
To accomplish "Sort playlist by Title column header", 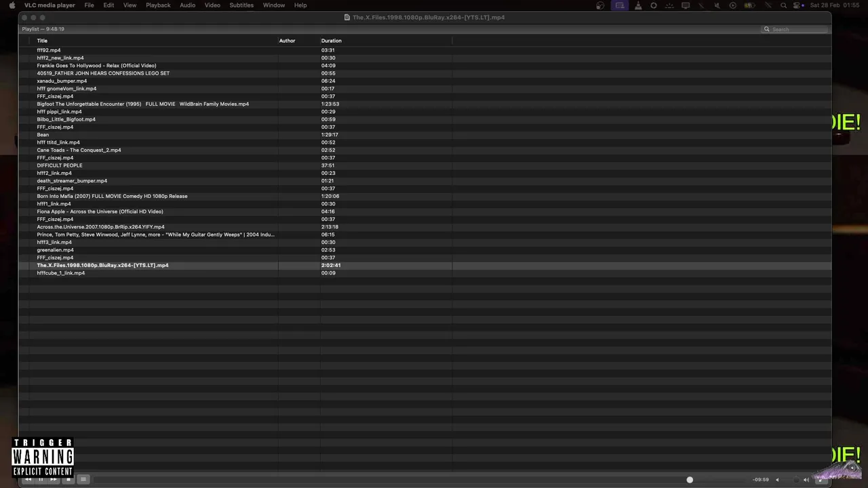I will pyautogui.click(x=42, y=41).
